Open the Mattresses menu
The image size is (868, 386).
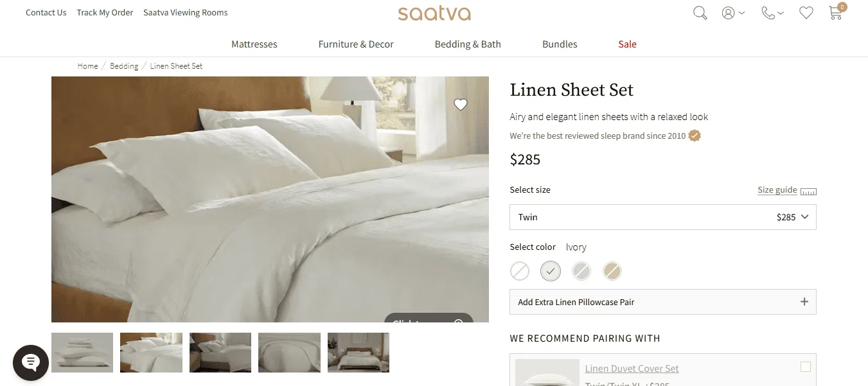coord(254,44)
